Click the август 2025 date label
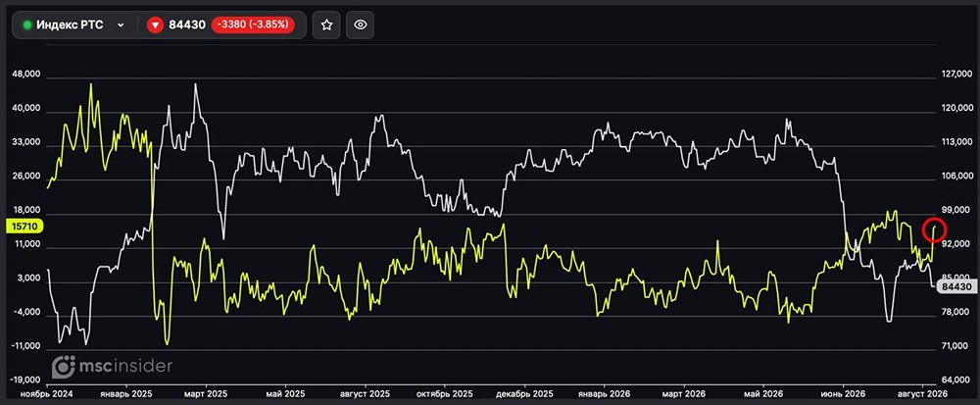The height and width of the screenshot is (405, 980). point(366,394)
